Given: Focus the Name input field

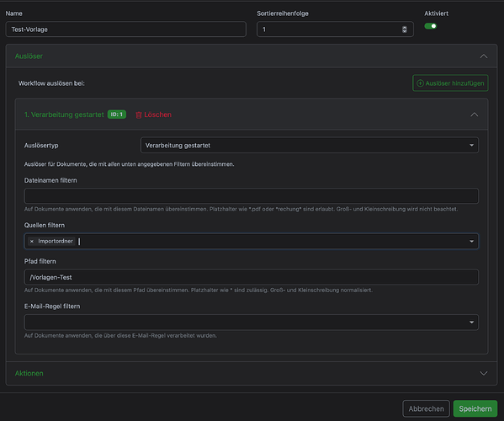Looking at the screenshot, I should pos(126,29).
